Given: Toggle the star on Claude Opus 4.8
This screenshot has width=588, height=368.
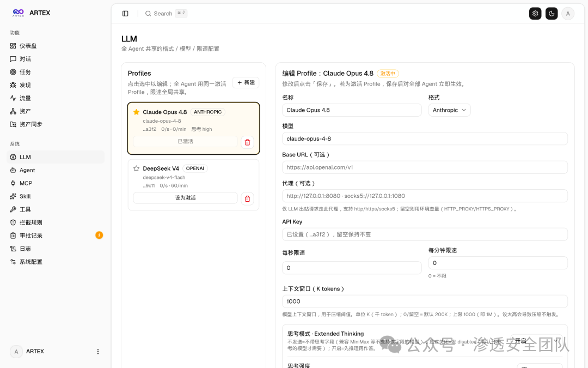Looking at the screenshot, I should coord(136,112).
